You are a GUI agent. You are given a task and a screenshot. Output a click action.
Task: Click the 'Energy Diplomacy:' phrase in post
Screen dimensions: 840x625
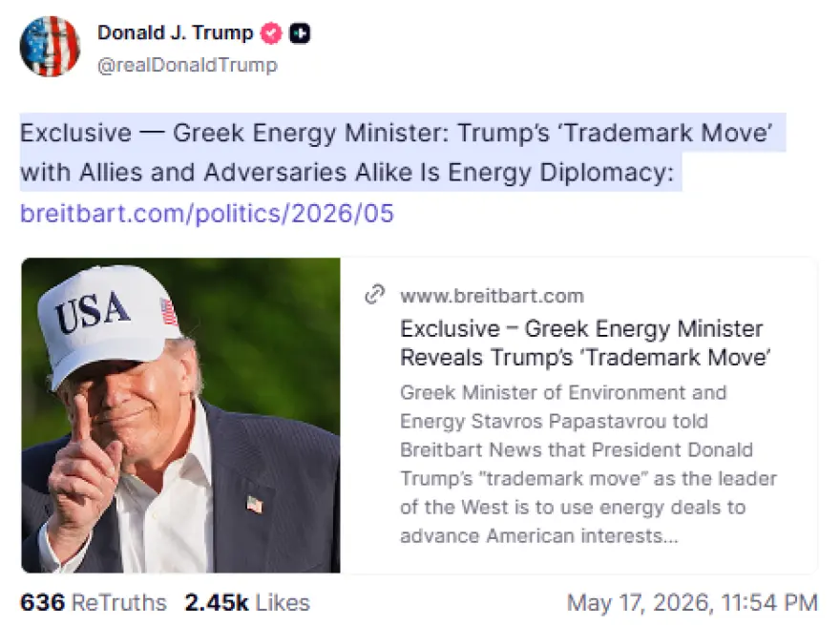(x=561, y=173)
